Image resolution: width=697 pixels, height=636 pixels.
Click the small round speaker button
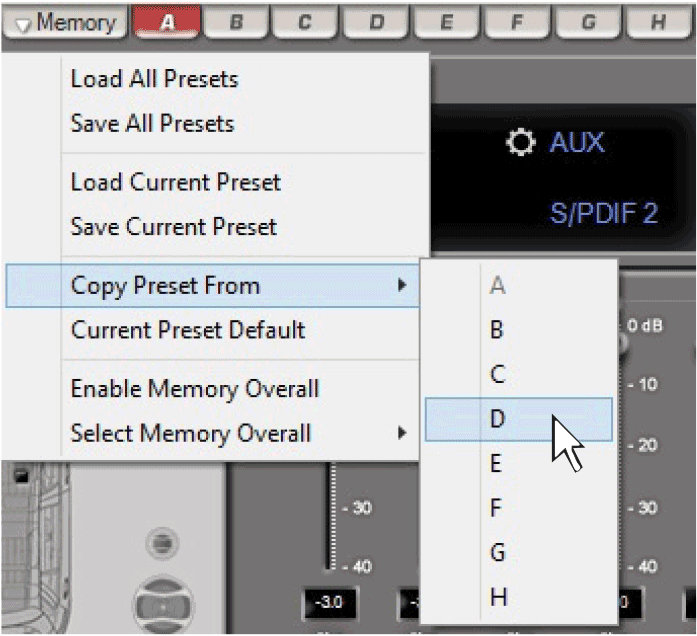click(x=162, y=543)
